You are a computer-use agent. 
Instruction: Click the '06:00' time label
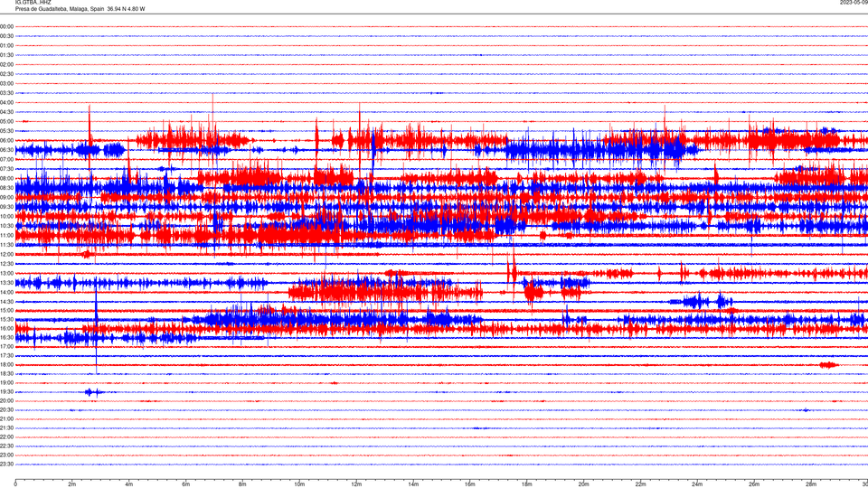tap(6, 141)
